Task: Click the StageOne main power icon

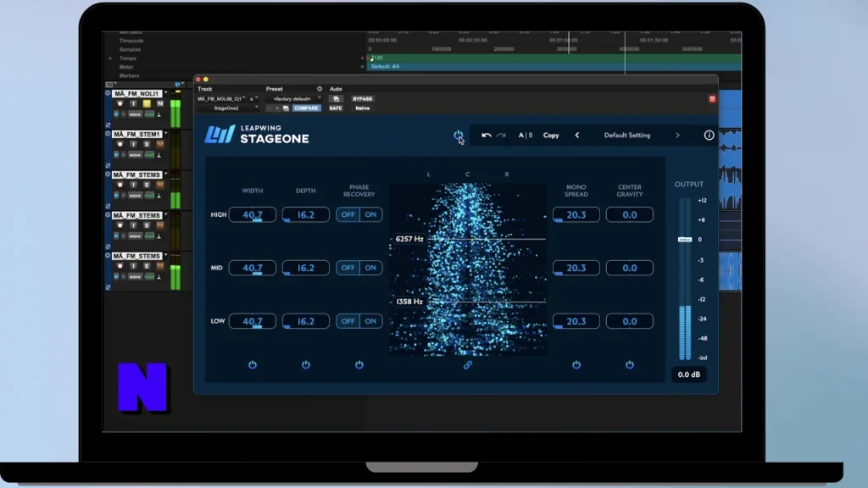Action: click(x=458, y=135)
